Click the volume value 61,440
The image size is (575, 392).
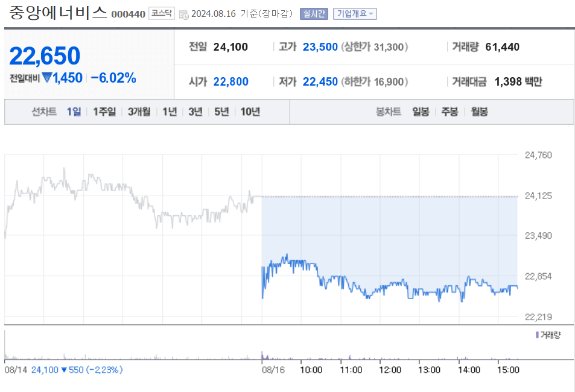503,47
